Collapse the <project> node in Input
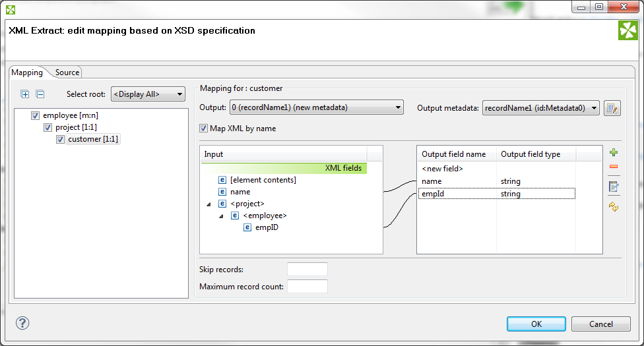644x346 pixels. pos(210,204)
